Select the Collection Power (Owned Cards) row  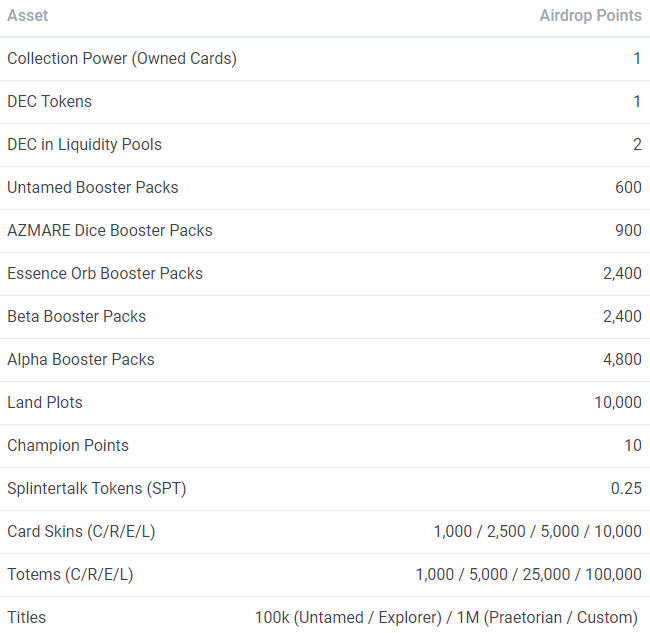(325, 59)
